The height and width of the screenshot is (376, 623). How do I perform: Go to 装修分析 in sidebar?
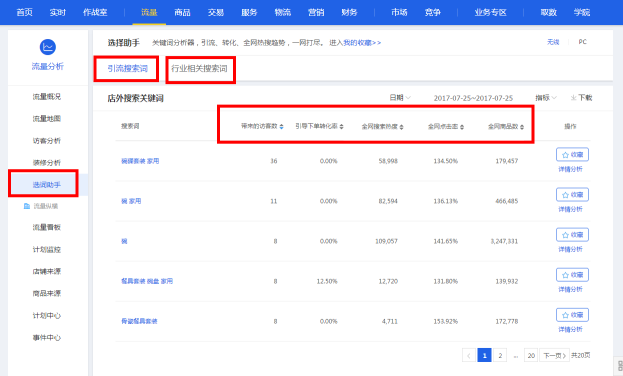click(x=47, y=163)
